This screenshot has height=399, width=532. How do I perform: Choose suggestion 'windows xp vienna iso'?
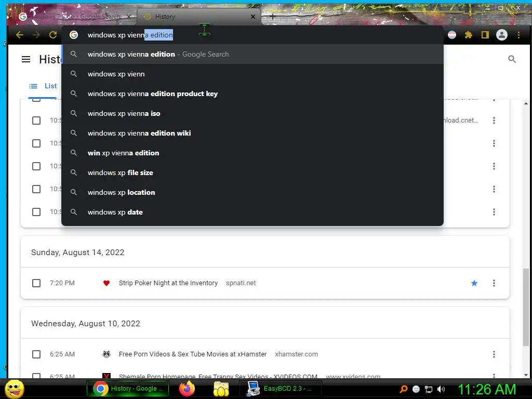click(252, 113)
